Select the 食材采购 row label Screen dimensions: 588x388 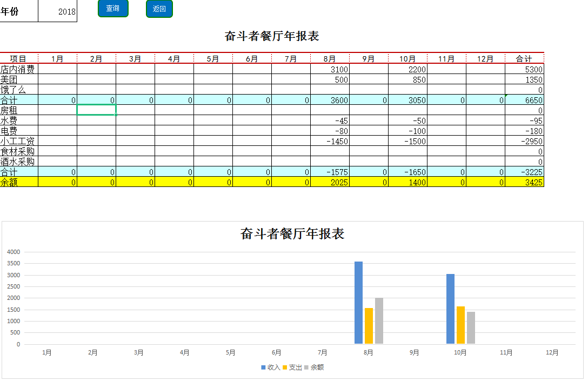click(x=19, y=151)
